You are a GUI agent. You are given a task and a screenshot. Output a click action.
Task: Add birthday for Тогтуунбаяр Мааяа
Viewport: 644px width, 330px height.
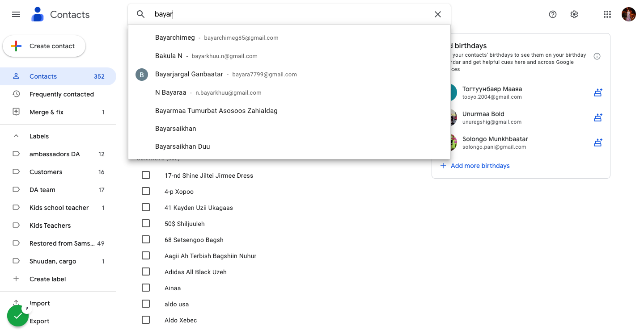tap(598, 93)
